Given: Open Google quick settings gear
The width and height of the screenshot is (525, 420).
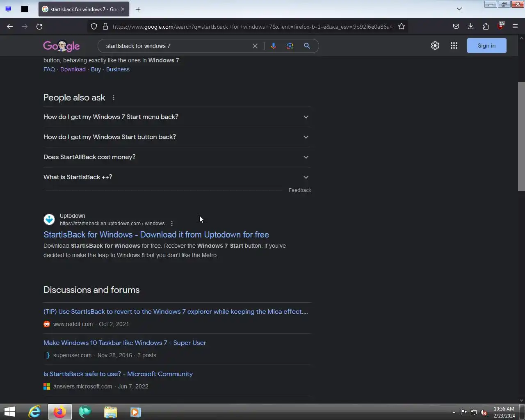Looking at the screenshot, I should (x=435, y=46).
